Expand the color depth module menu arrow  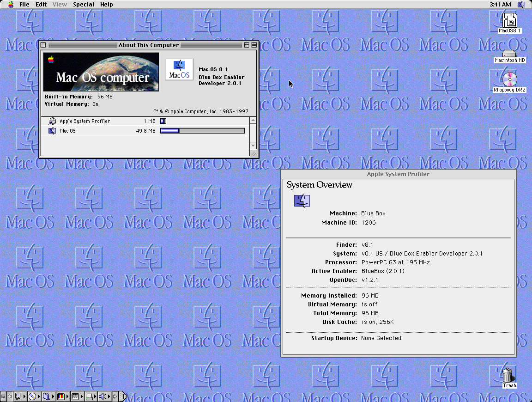(x=67, y=396)
